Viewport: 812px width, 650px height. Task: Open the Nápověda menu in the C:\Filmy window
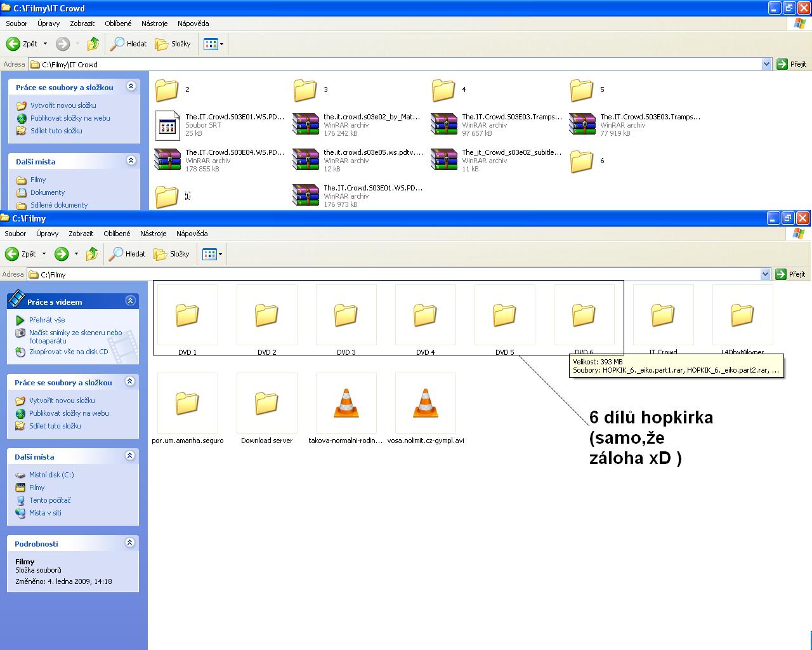[192, 234]
